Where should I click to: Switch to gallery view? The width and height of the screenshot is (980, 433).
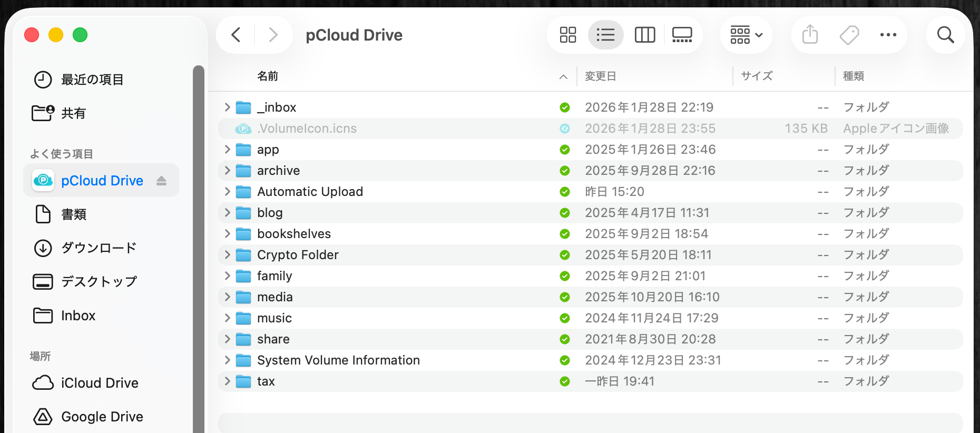tap(682, 35)
